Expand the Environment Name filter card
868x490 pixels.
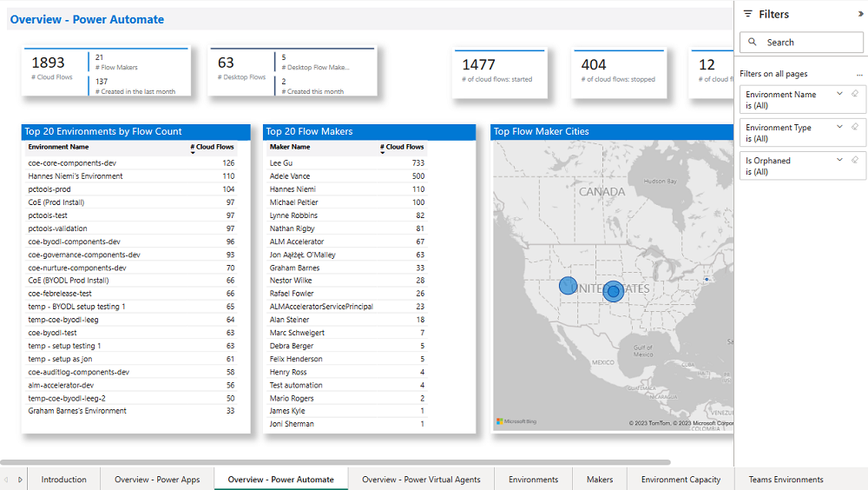(839, 94)
